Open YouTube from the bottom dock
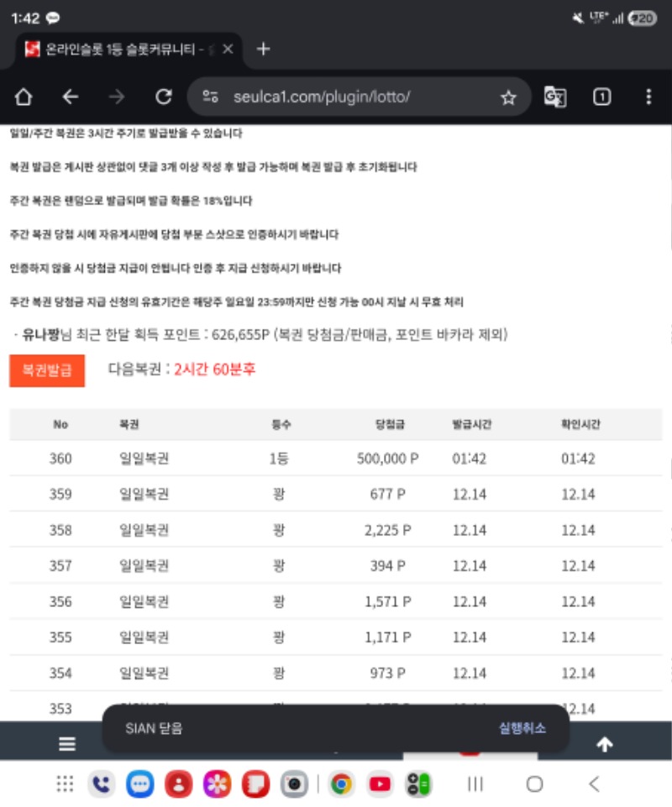The width and height of the screenshot is (672, 807). pos(381,784)
